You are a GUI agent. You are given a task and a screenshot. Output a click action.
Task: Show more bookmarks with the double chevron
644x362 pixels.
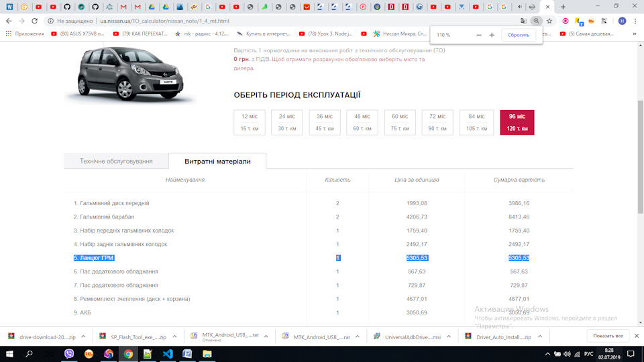click(635, 34)
